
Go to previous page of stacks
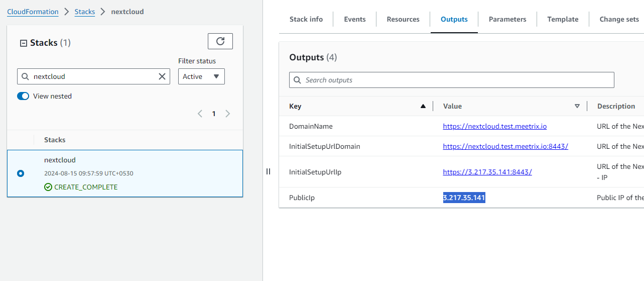(x=200, y=114)
